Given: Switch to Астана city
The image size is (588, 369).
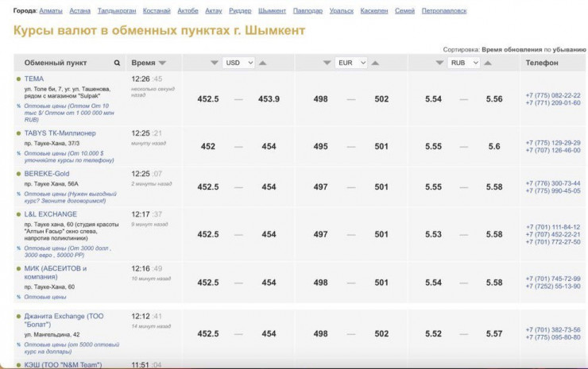Looking at the screenshot, I should (x=79, y=11).
